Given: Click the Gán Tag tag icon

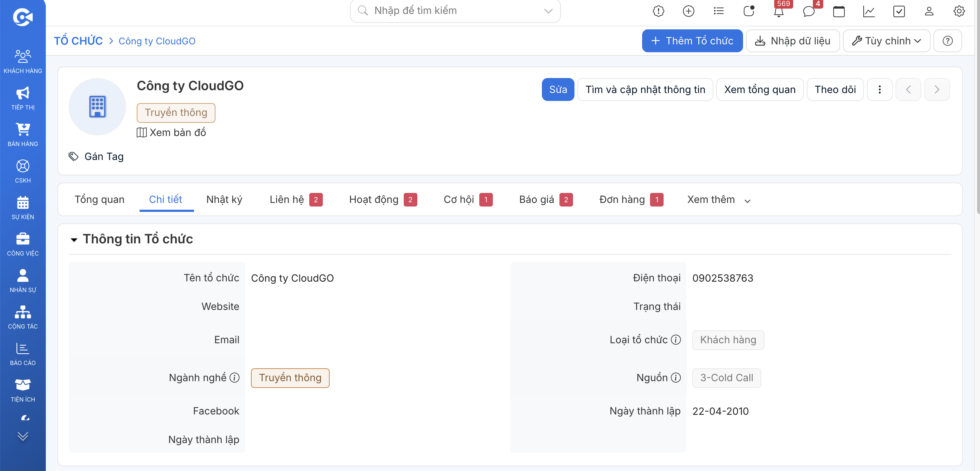Looking at the screenshot, I should [x=73, y=156].
